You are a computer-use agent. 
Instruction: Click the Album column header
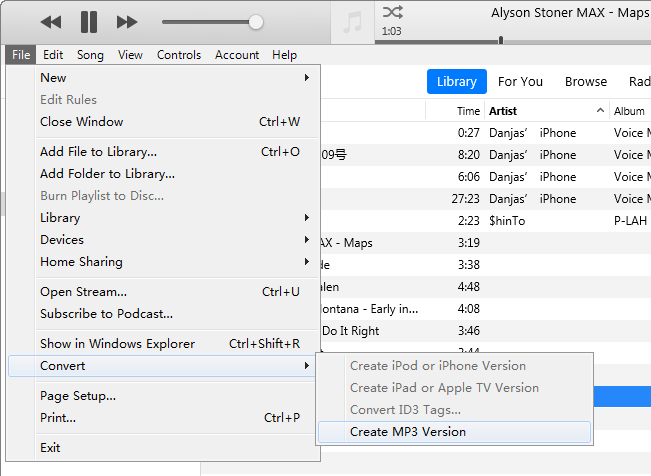629,111
